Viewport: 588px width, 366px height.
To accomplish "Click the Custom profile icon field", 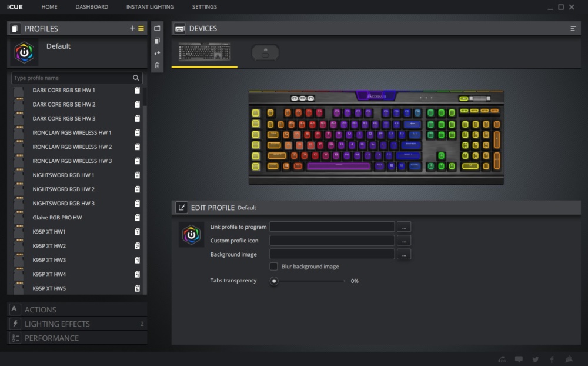I will [x=332, y=241].
